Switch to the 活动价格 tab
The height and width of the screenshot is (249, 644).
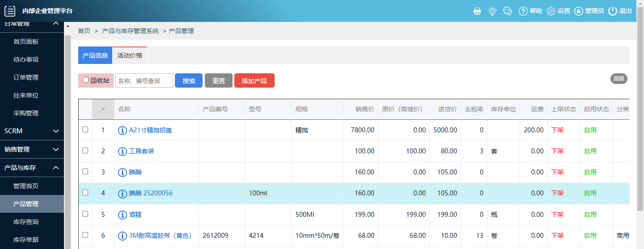pyautogui.click(x=130, y=55)
